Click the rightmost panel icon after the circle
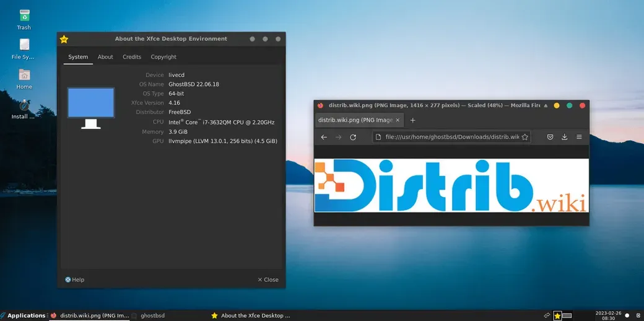Image resolution: width=644 pixels, height=321 pixels. click(638, 315)
